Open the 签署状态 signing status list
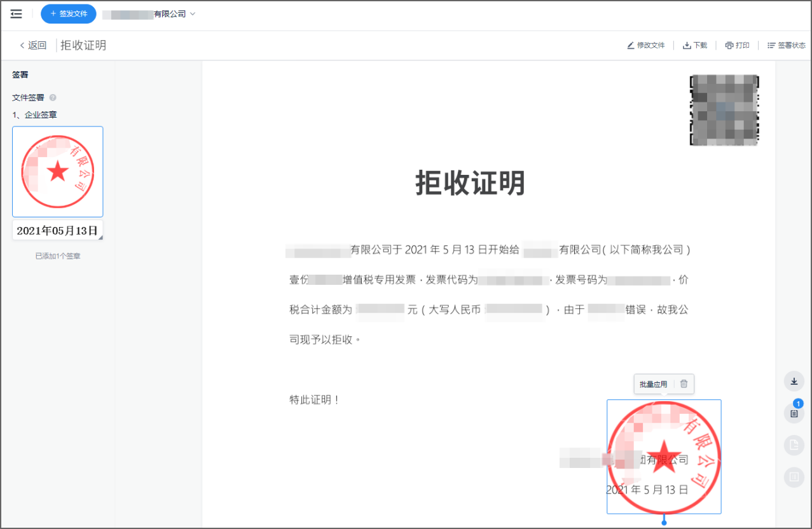 (786, 46)
